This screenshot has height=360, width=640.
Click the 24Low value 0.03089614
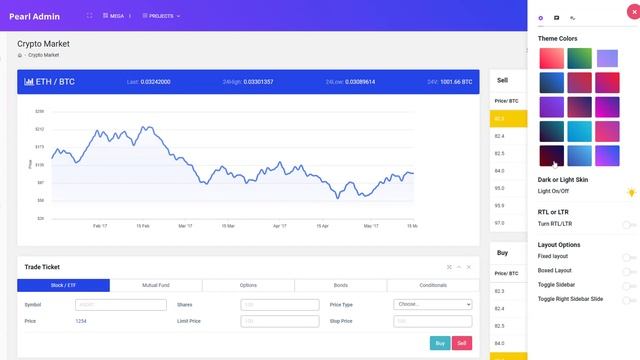click(360, 82)
